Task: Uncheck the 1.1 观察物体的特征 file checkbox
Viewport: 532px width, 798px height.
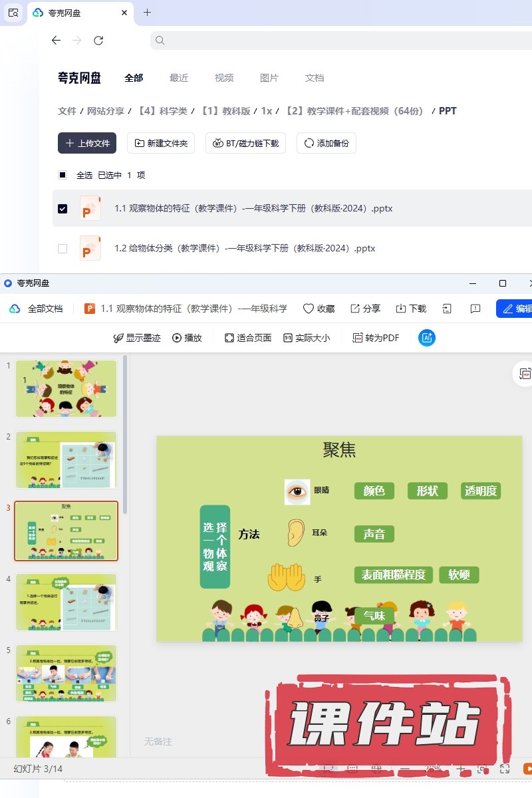Action: 63,209
